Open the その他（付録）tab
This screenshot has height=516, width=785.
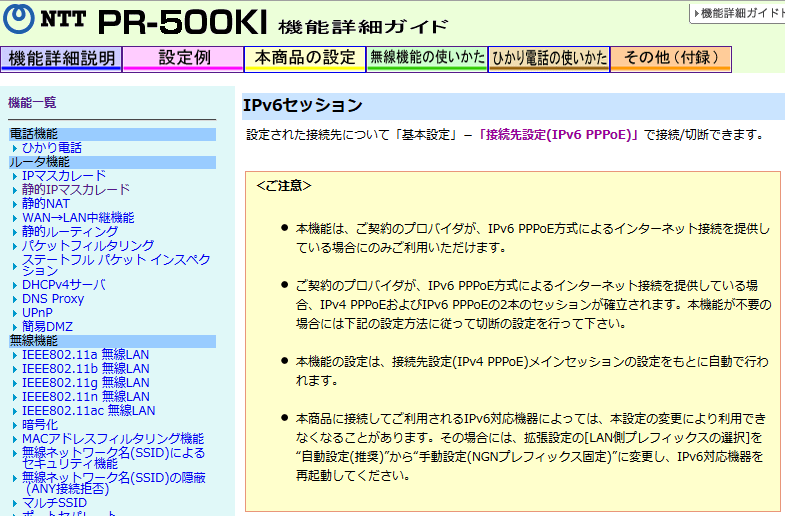click(x=671, y=59)
